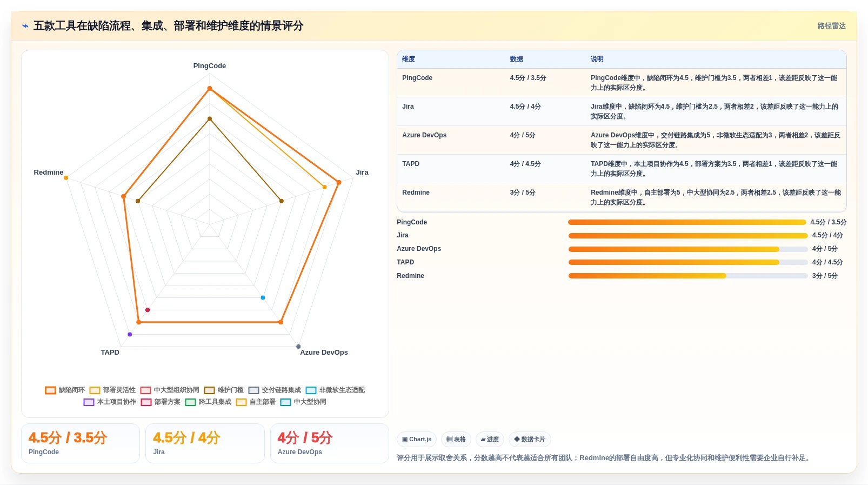Screen dimensions: 868x485
Task: Toggle the 自主部署 legend series
Action: (x=256, y=402)
